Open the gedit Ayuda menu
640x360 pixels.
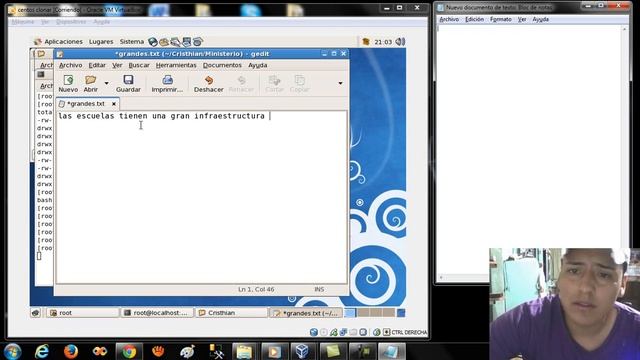click(258, 65)
